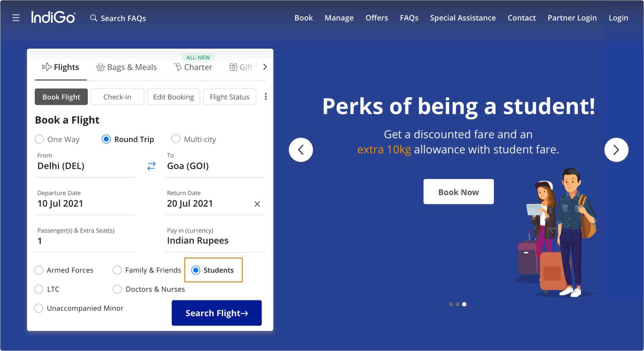Expand more booking tabs with the chevron
The width and height of the screenshot is (644, 351).
pyautogui.click(x=265, y=67)
